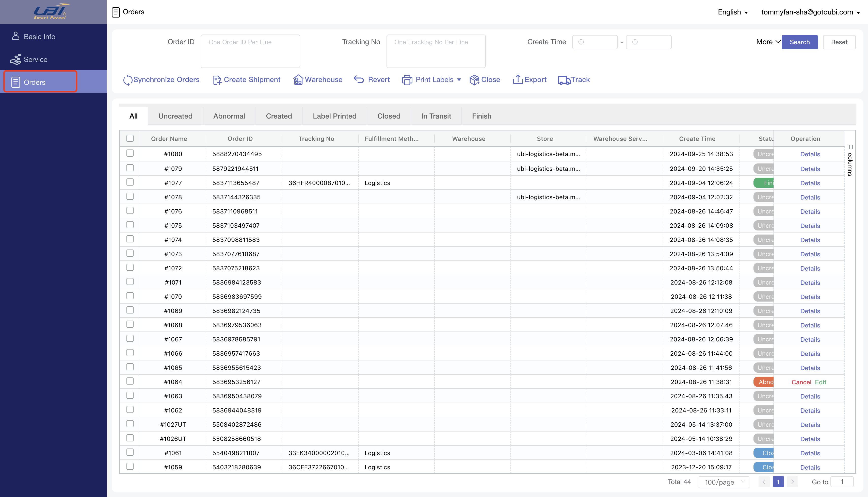Click the clock icon in end Create Time
868x497 pixels.
[x=635, y=42]
